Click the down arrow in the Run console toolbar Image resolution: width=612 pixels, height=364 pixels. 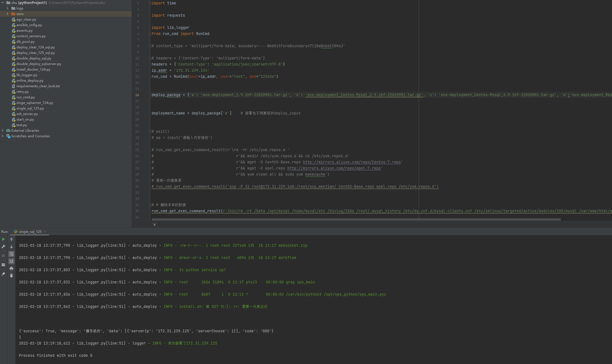11,246
